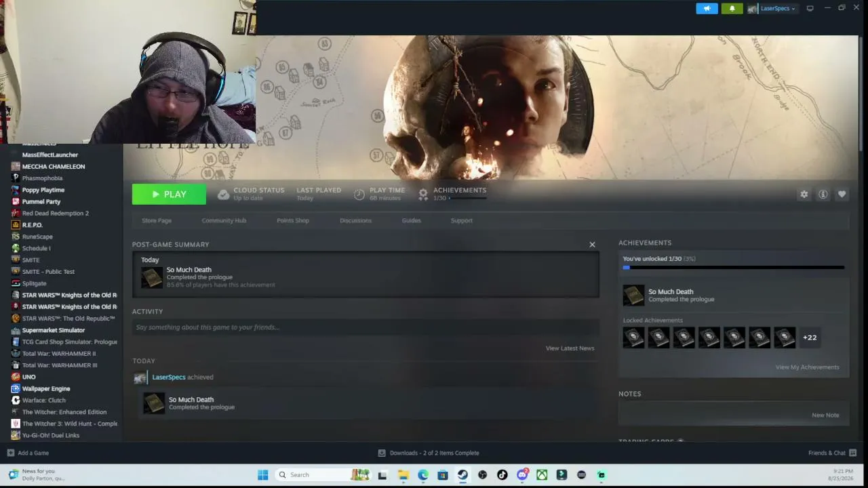The height and width of the screenshot is (488, 868).
Task: Click the page vertical scrollbar
Action: [x=861, y=95]
